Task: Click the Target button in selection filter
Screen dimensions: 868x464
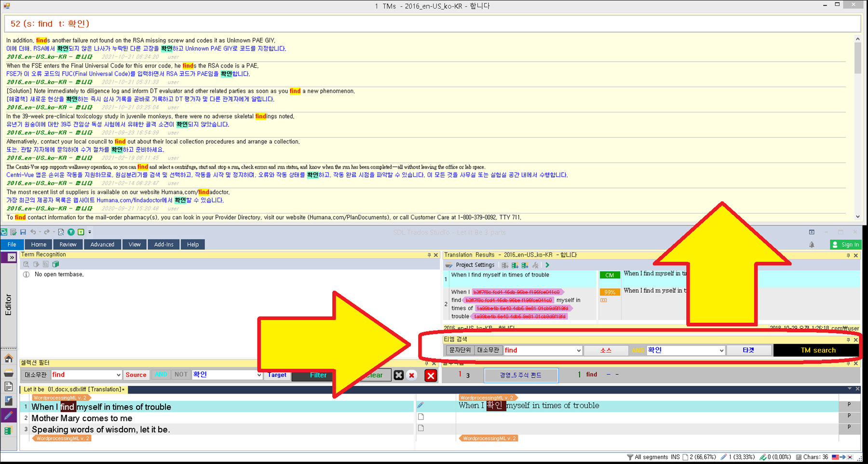Action: 277,375
